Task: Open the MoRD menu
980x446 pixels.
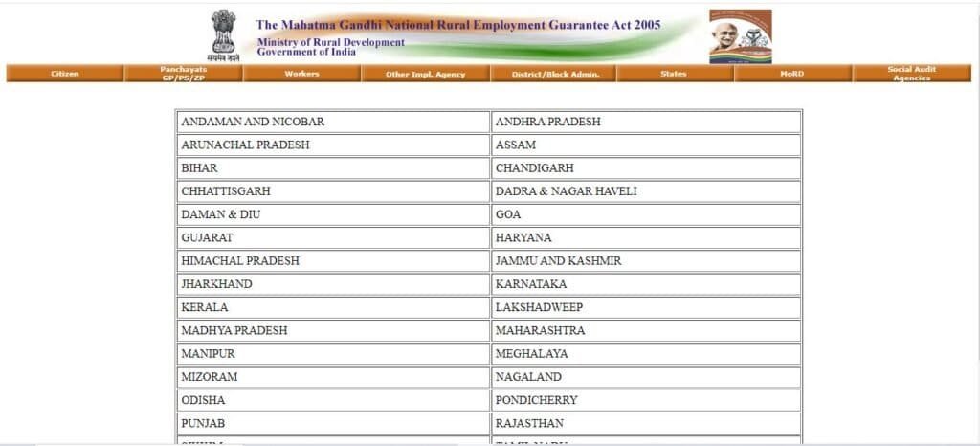Action: click(x=792, y=74)
